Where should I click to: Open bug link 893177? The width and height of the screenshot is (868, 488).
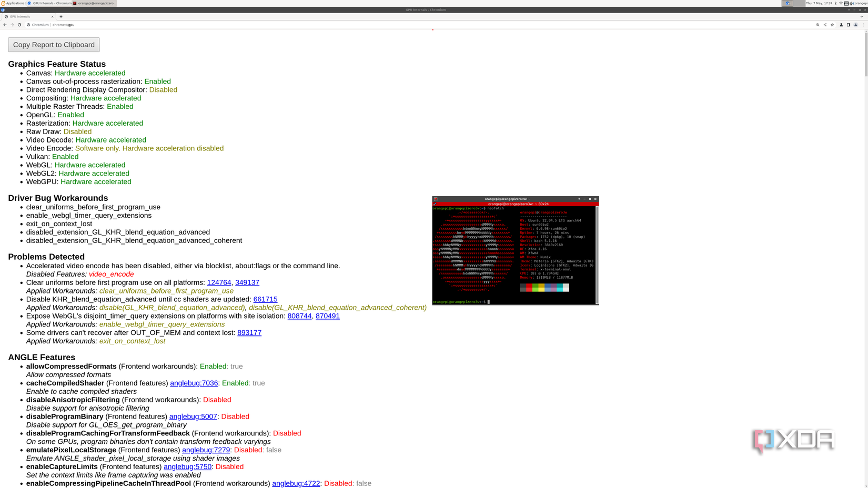249,333
